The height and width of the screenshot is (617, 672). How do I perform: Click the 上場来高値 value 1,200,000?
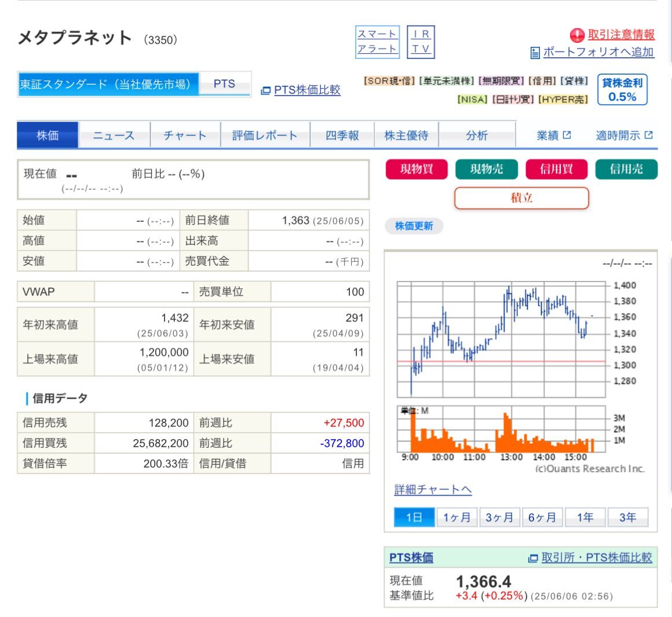click(x=164, y=352)
